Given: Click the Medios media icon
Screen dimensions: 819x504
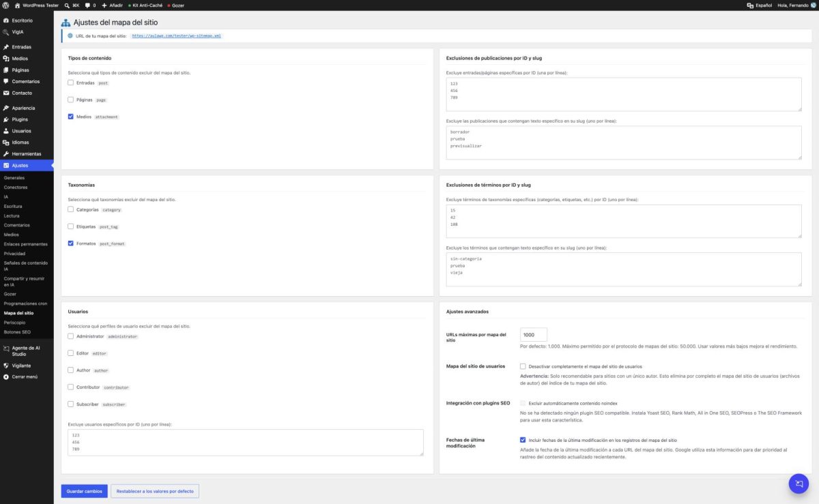Looking at the screenshot, I should (x=6, y=59).
